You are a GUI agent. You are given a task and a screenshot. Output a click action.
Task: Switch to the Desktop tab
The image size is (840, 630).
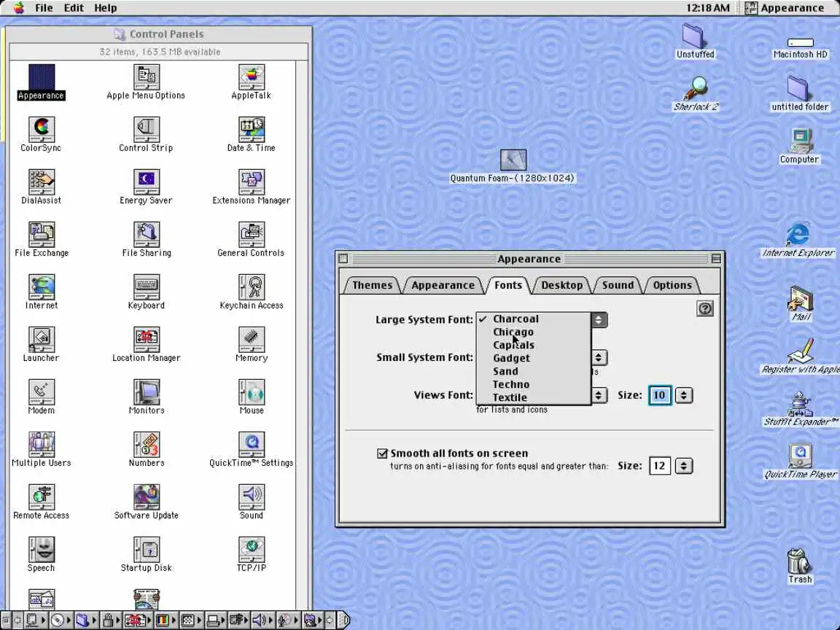561,285
